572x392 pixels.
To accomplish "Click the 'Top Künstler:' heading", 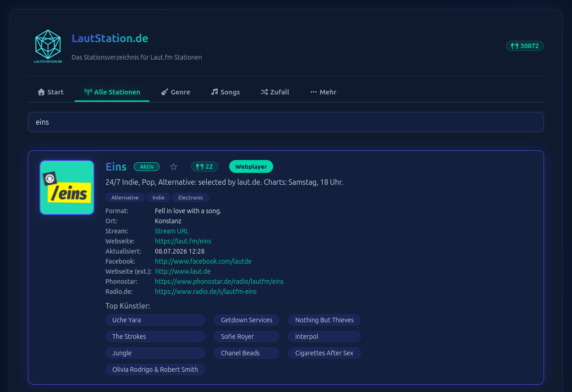I will coord(128,306).
